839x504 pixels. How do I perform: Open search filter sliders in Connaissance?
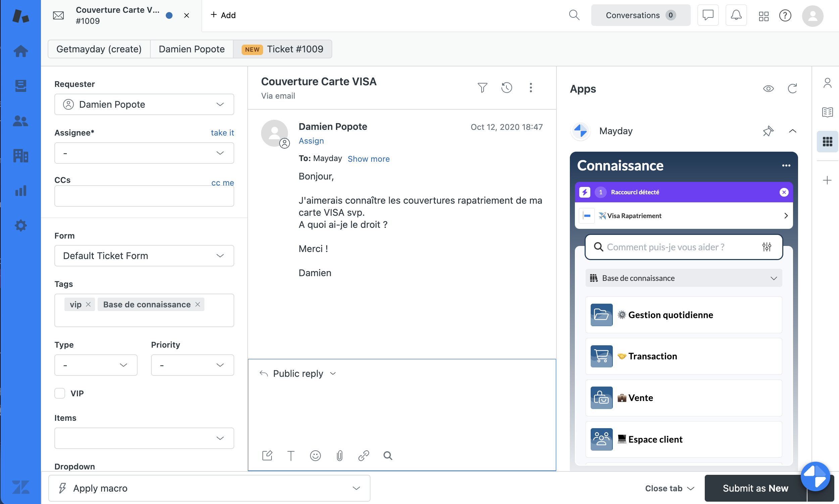click(766, 247)
